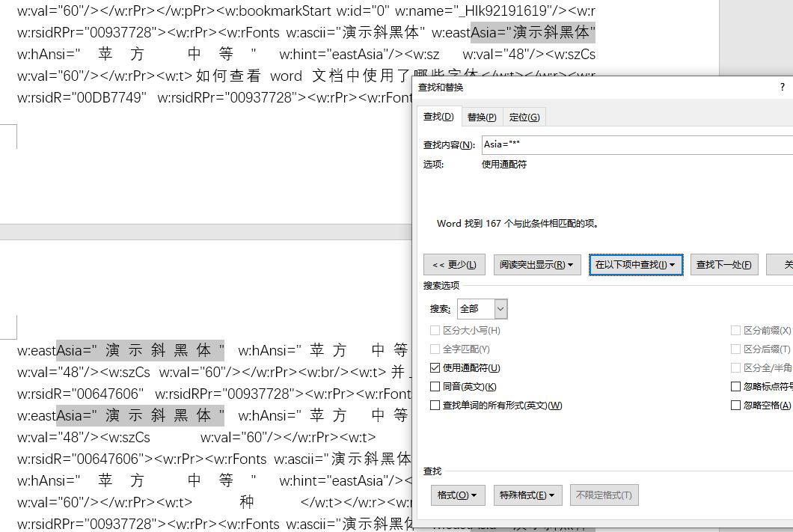793x532 pixels.
Task: Check 查找单词的所有形式(英文)(W)
Action: click(x=435, y=405)
